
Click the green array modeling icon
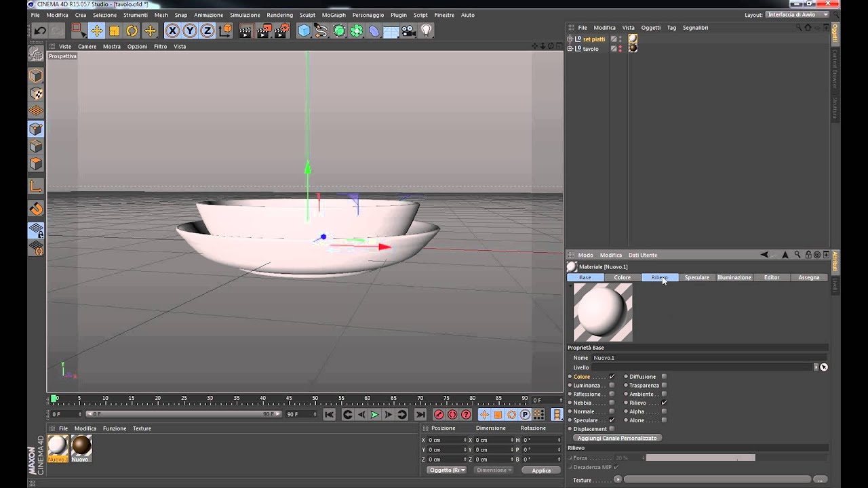point(357,30)
